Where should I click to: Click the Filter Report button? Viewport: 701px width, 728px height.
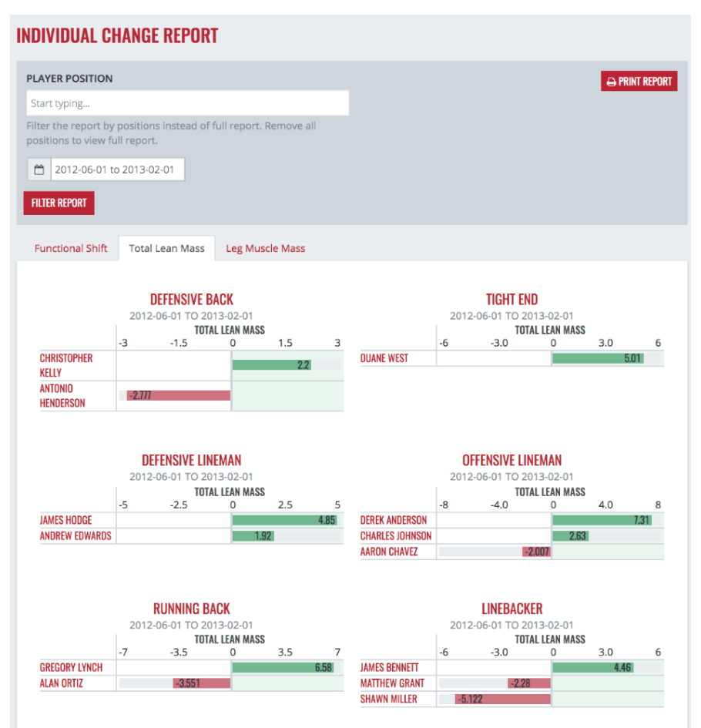click(x=59, y=203)
